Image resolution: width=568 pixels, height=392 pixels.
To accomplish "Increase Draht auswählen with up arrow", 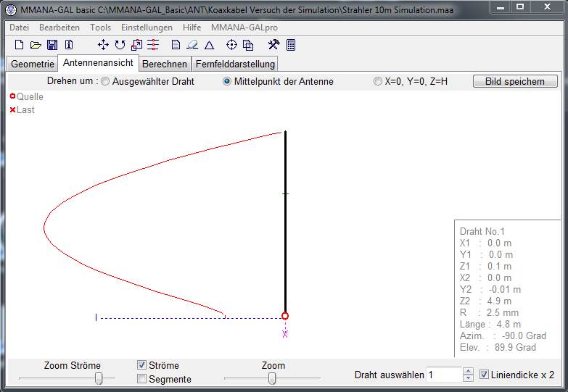I will pos(468,371).
